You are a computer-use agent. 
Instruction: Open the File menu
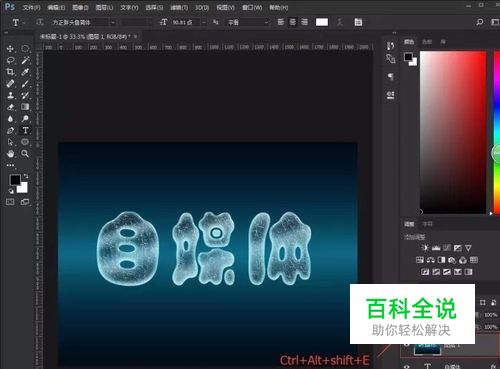pyautogui.click(x=31, y=7)
